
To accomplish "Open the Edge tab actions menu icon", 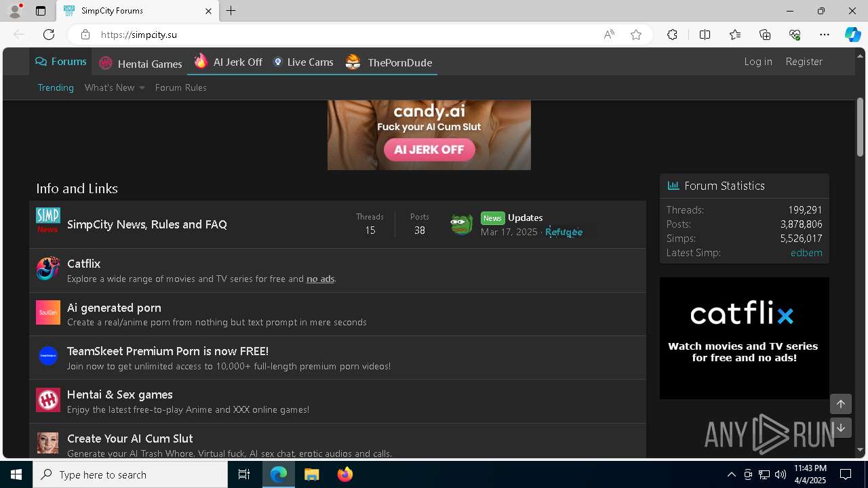I will tap(41, 11).
